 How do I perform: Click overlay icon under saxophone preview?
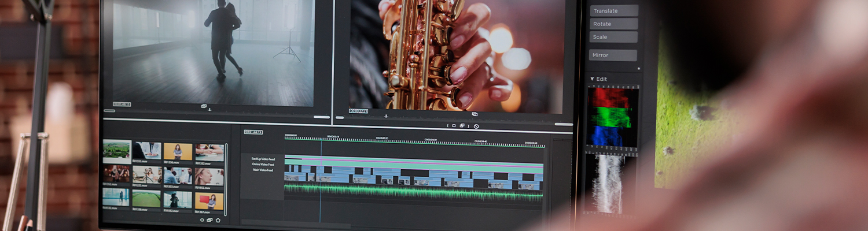[475, 114]
